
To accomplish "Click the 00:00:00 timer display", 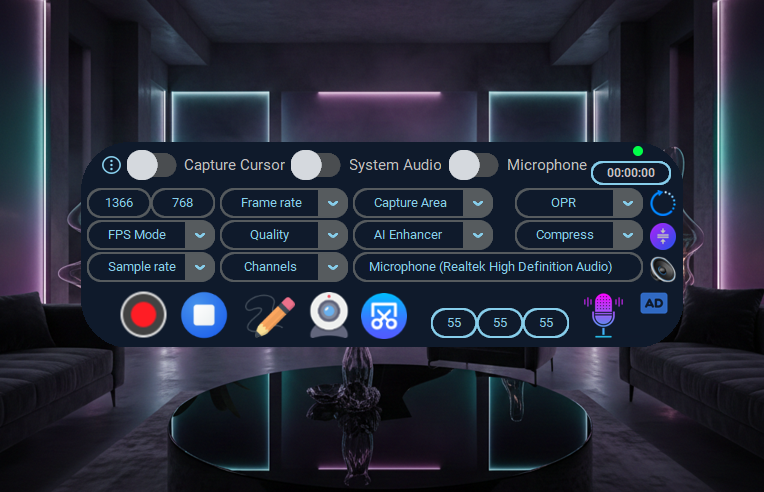I will click(x=631, y=173).
